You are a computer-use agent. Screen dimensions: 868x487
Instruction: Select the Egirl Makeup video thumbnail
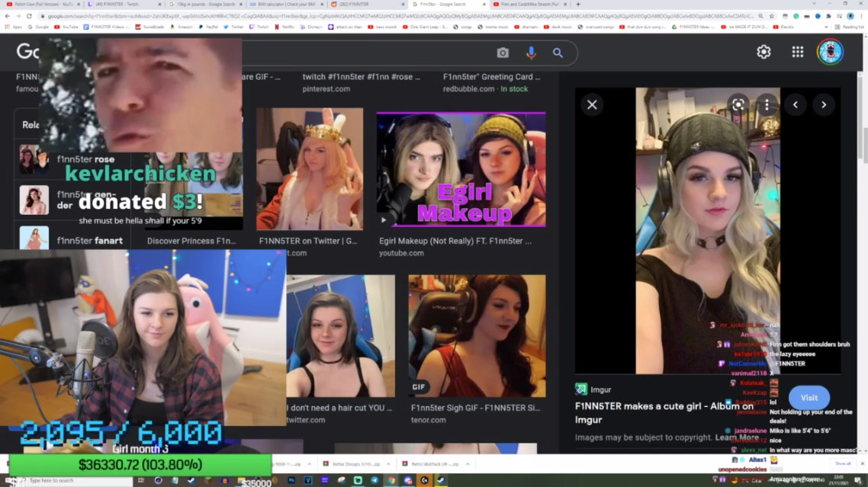click(461, 169)
